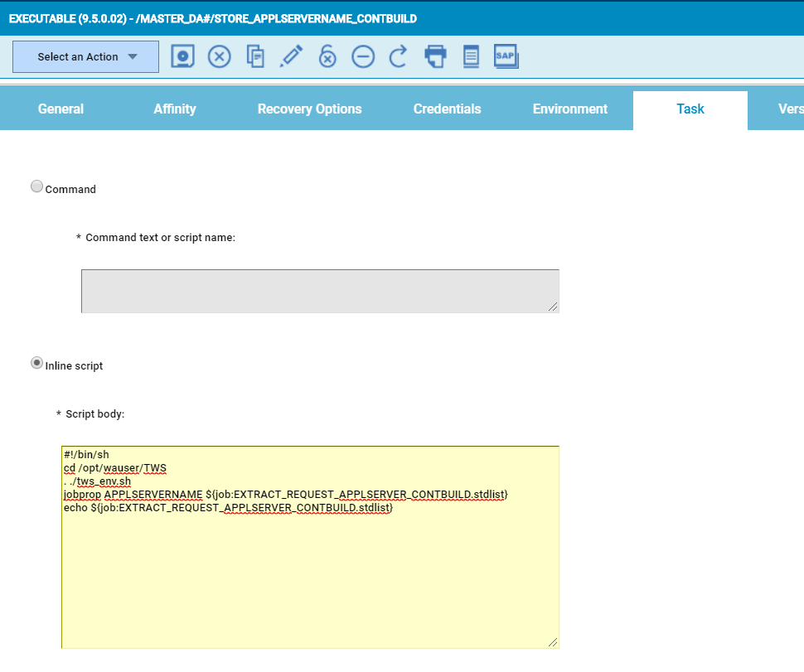The width and height of the screenshot is (804, 672).
Task: Open the Affinity tab
Action: (175, 109)
